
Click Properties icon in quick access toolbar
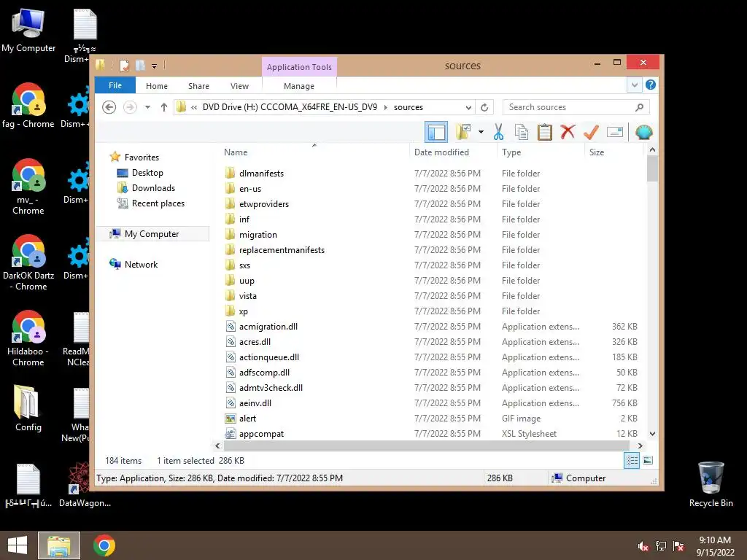click(x=124, y=65)
